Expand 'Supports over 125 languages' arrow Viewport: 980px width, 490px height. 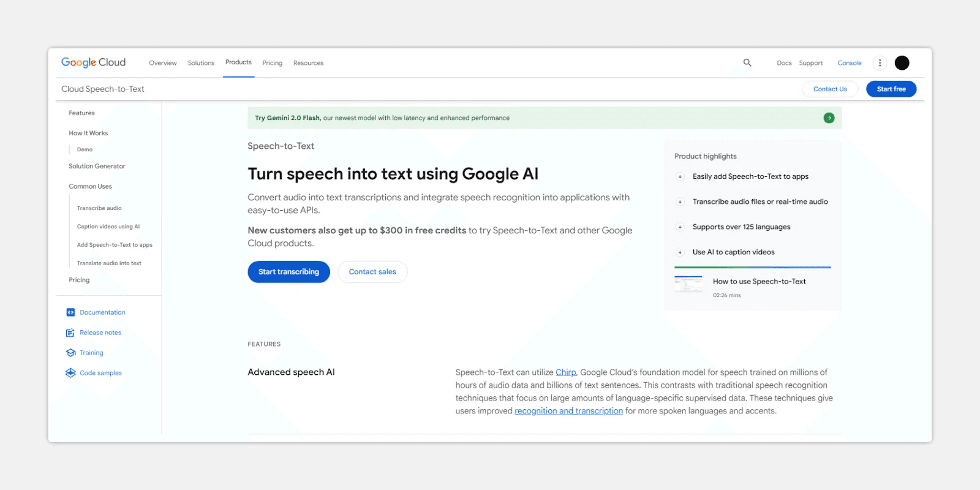(x=680, y=227)
